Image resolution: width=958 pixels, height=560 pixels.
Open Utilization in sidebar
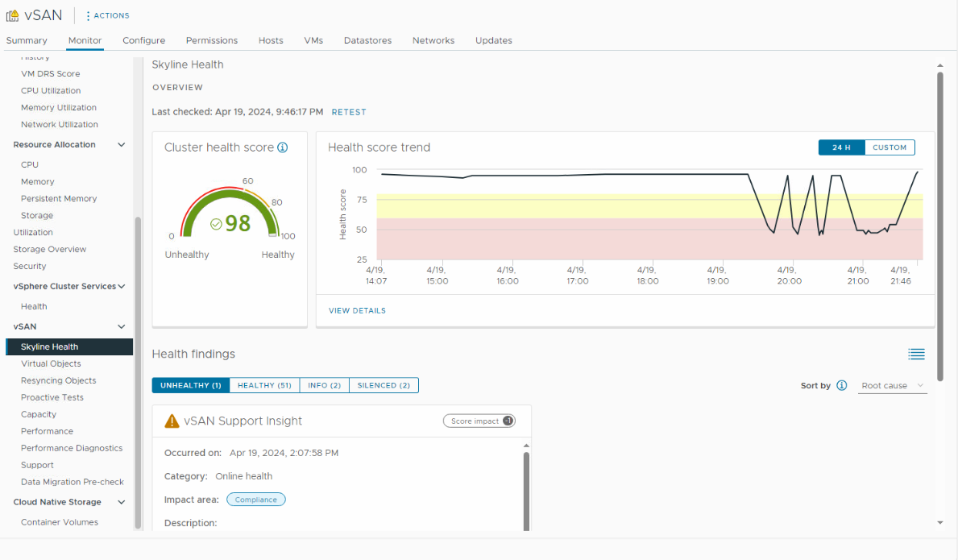pos(33,233)
